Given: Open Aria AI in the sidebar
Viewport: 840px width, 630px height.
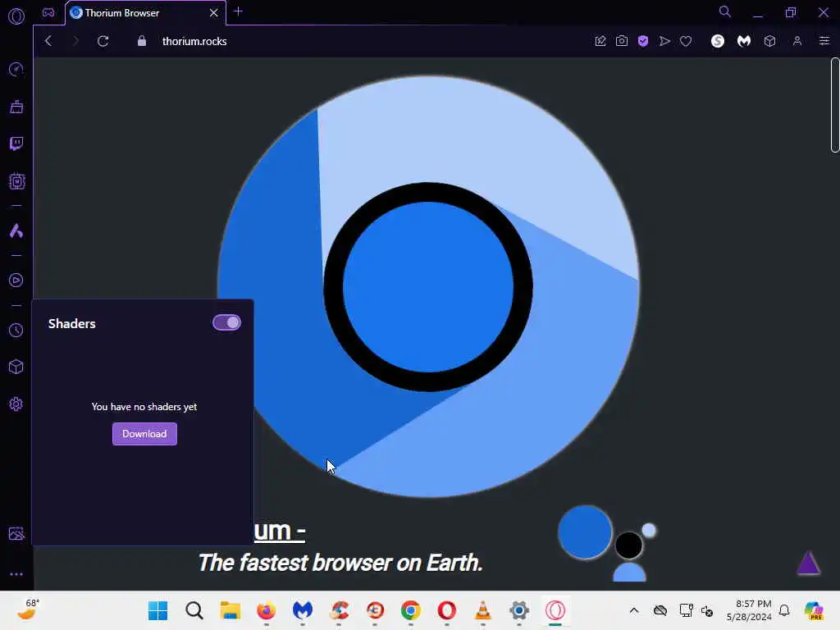Looking at the screenshot, I should pyautogui.click(x=16, y=231).
